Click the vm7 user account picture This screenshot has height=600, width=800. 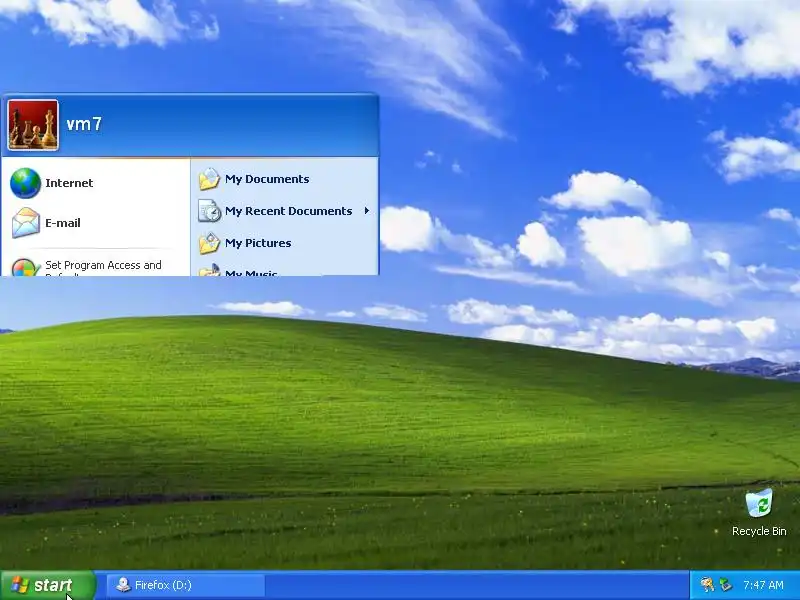(x=33, y=125)
